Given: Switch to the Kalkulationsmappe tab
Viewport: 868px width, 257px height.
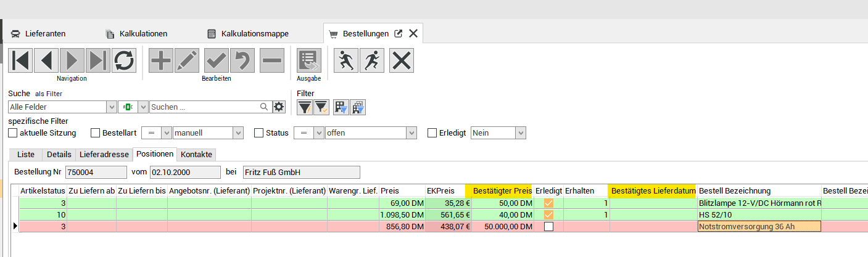Looking at the screenshot, I should pos(248,34).
